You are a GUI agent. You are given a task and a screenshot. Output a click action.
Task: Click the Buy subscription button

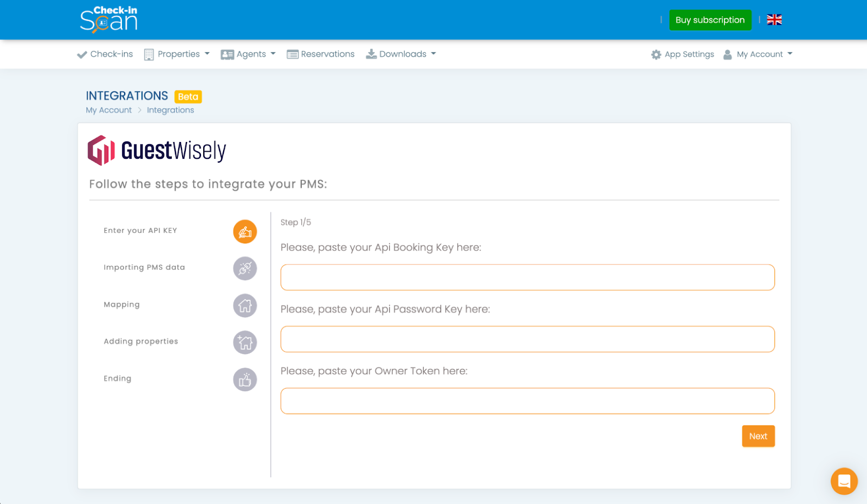click(x=710, y=20)
